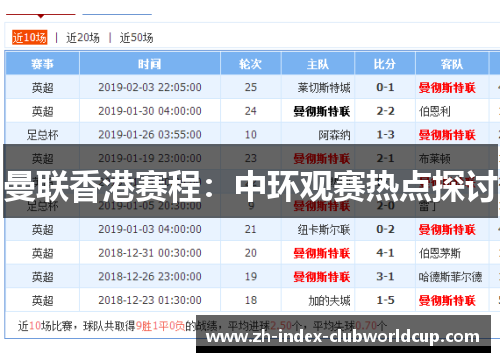Click home team 曼彻斯特联 in 哈德斯菲尔德 row
This screenshot has width=500, height=362.
click(322, 277)
